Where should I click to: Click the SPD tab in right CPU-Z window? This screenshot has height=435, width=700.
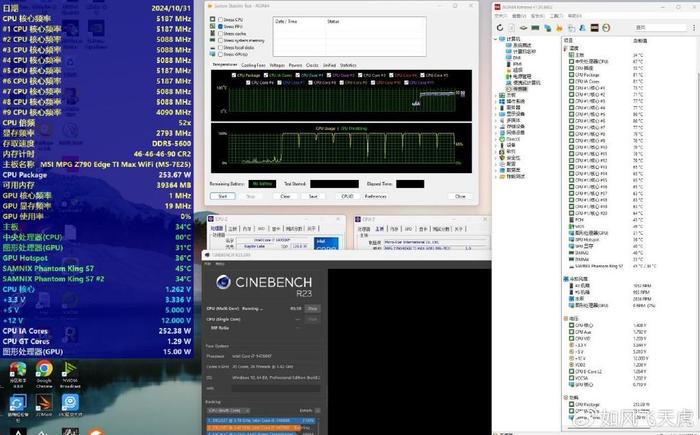click(x=408, y=229)
